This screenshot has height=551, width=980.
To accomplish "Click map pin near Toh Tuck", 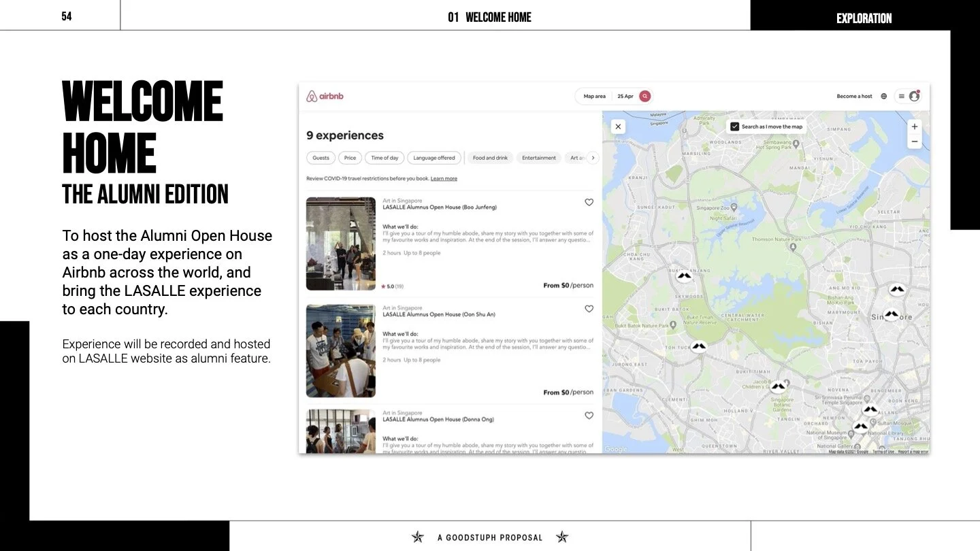I will (699, 346).
